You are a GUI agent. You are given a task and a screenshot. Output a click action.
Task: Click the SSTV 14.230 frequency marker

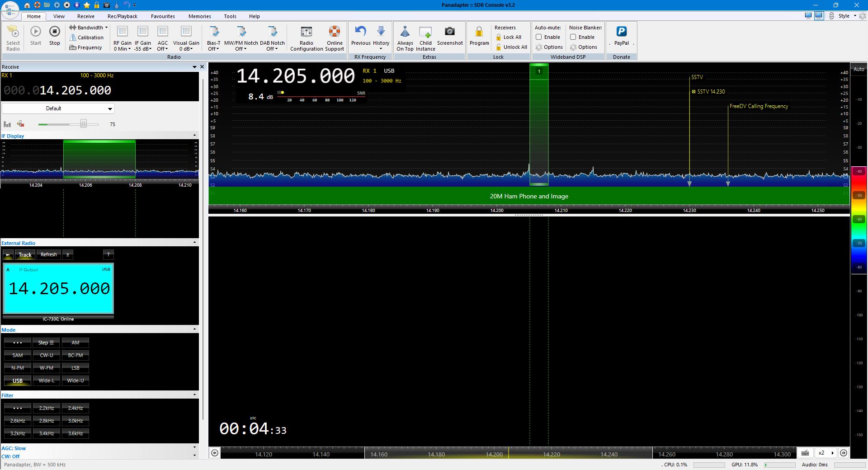pyautogui.click(x=710, y=92)
